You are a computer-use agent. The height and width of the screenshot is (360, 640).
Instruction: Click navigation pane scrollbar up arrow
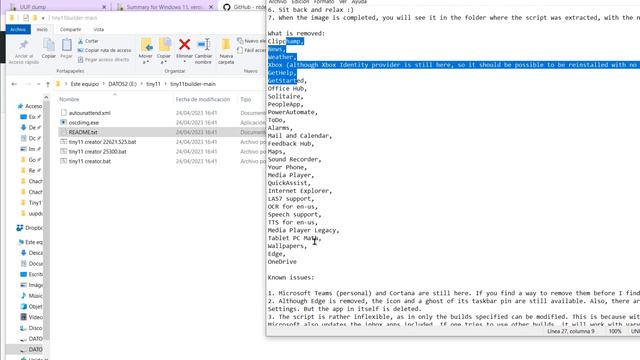(x=46, y=97)
